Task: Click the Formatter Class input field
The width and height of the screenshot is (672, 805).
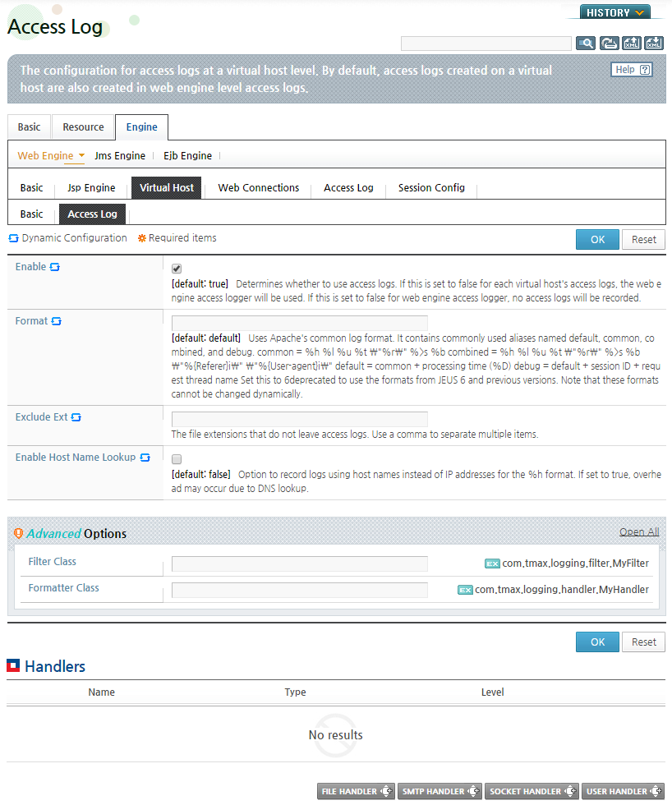Action: pos(299,590)
